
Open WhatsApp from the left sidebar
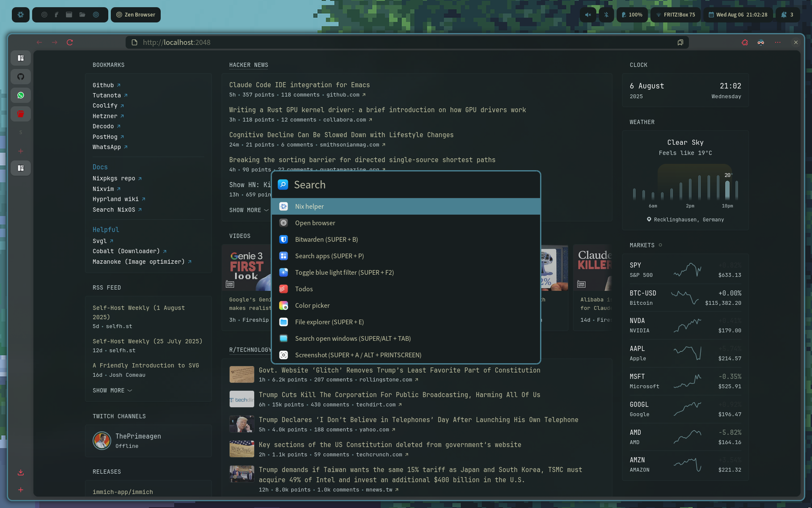[21, 95]
